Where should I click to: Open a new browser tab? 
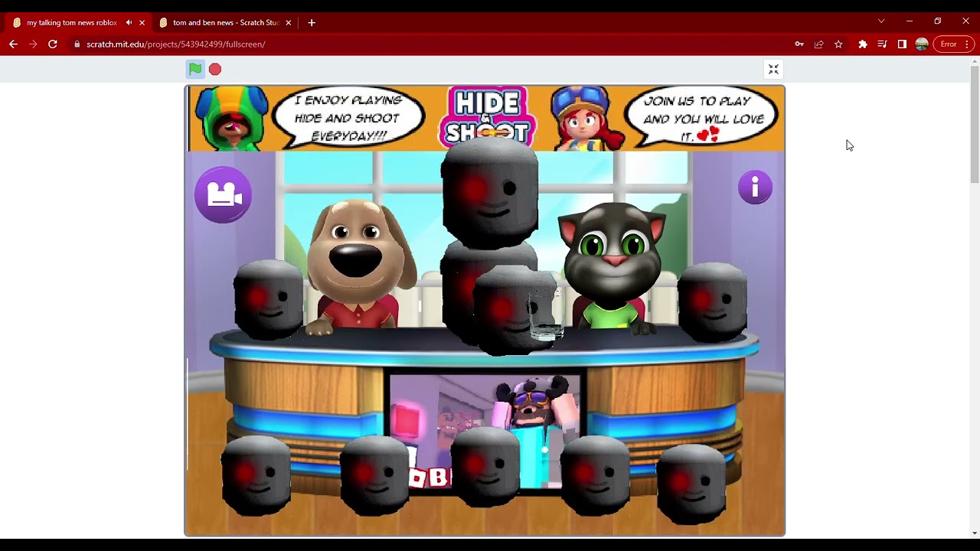click(x=312, y=23)
